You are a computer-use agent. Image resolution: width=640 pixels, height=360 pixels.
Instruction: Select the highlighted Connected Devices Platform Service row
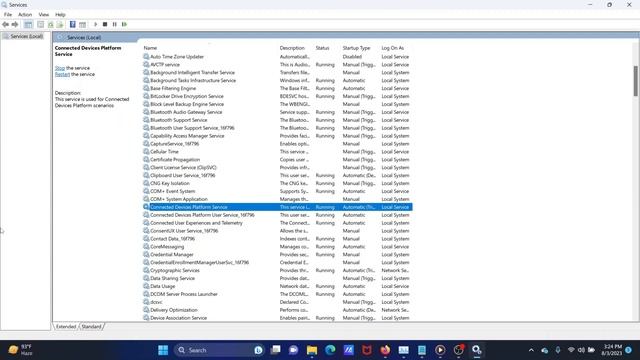pyautogui.click(x=278, y=207)
